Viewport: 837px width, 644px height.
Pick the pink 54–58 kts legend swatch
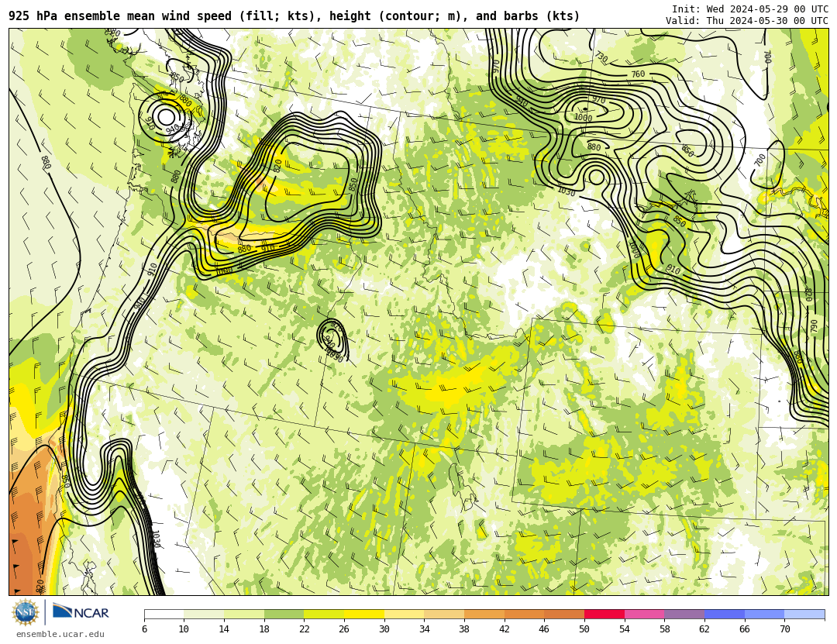pyautogui.click(x=644, y=614)
